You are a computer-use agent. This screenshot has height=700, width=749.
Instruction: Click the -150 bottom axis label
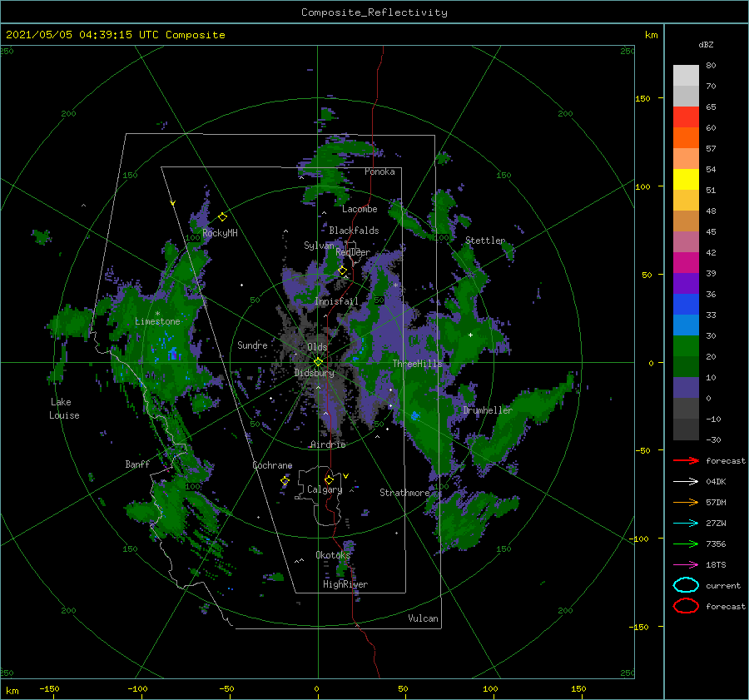(x=49, y=688)
